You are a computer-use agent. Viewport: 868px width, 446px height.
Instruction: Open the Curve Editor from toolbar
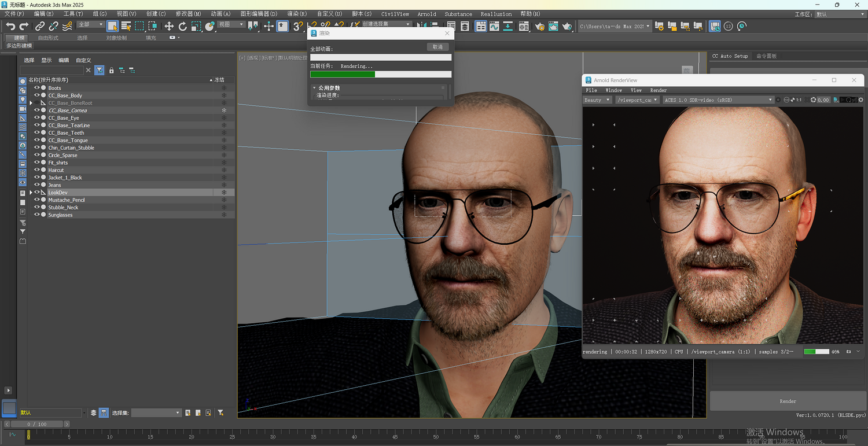pos(494,26)
